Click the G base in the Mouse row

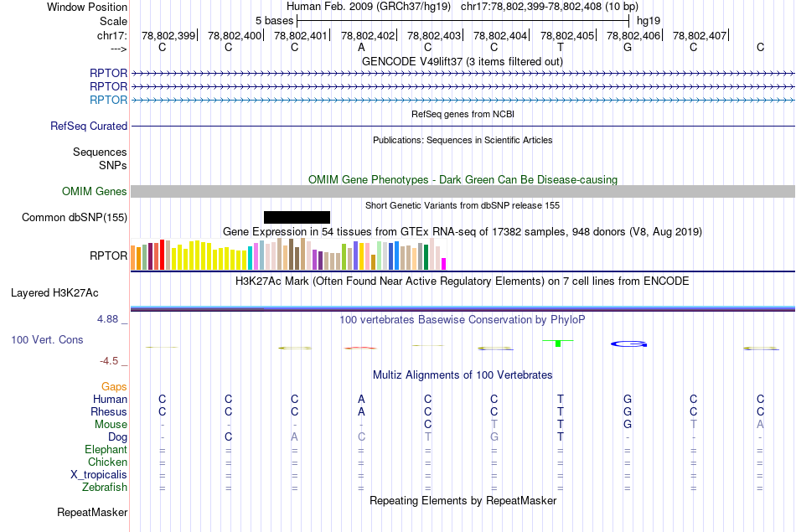628,425
